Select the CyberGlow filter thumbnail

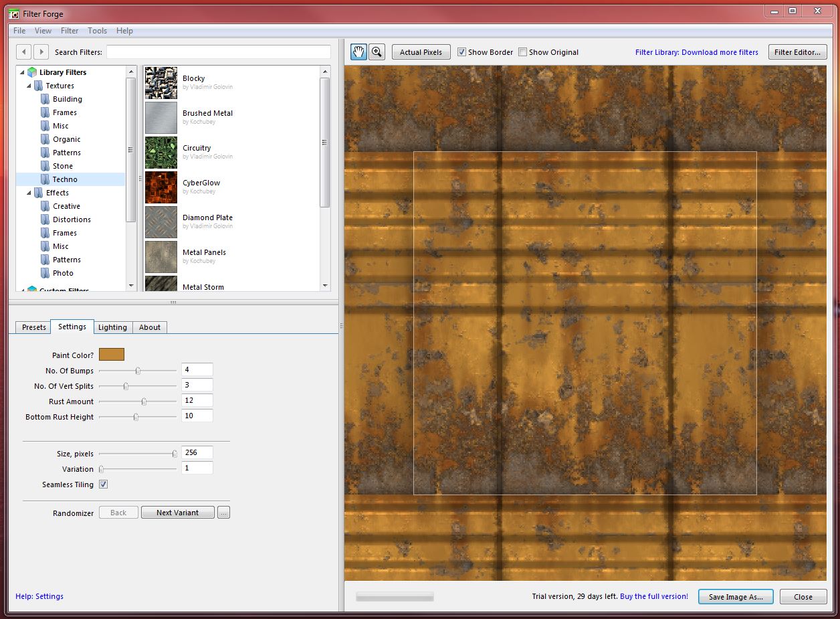(161, 187)
